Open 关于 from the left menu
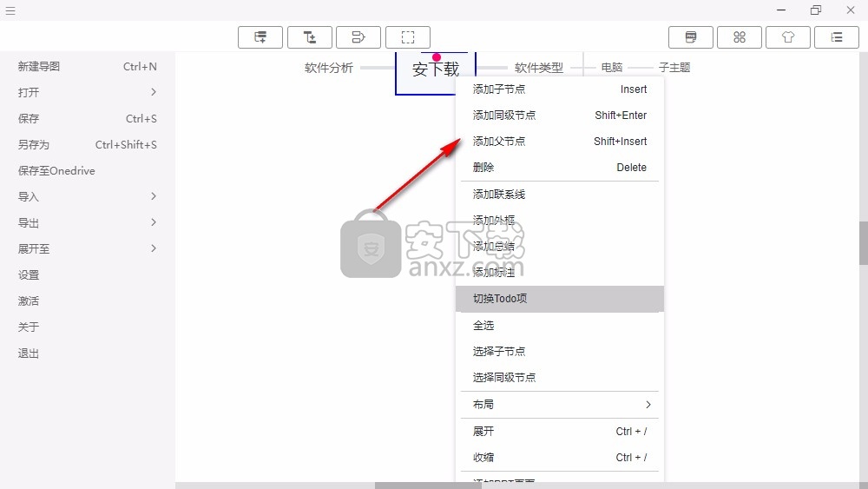This screenshot has height=489, width=868. click(87, 327)
